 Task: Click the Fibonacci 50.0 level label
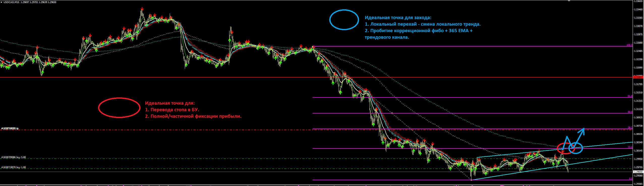tap(630, 112)
